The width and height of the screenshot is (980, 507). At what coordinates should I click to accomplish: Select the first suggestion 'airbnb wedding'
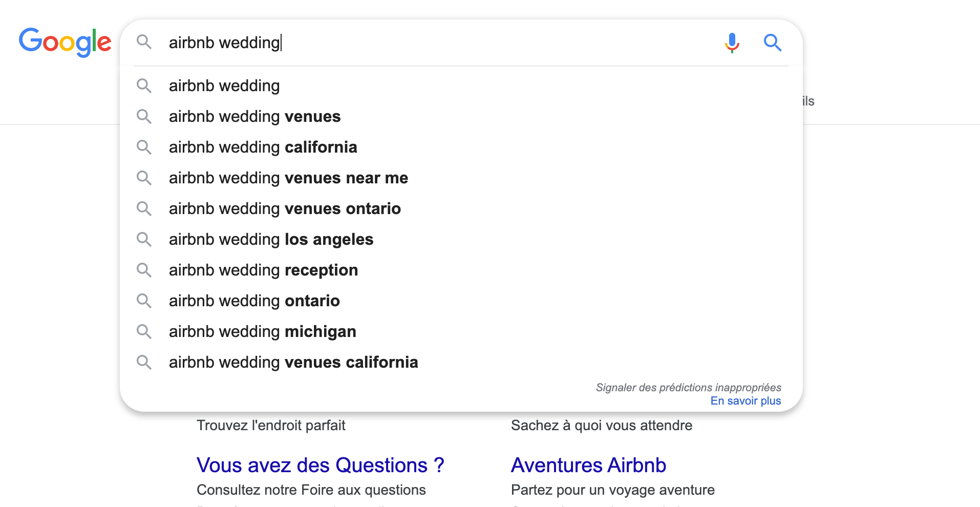[224, 86]
